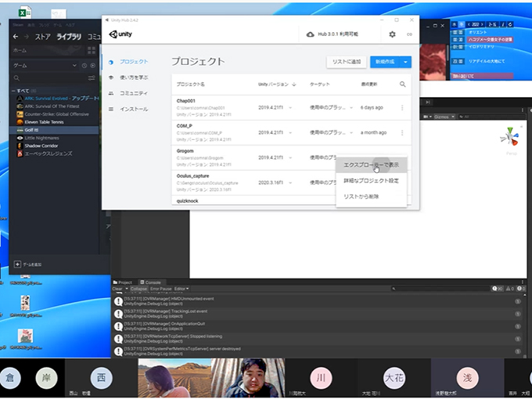Toggle the warning count badge in Console
The height and width of the screenshot is (399, 532).
point(510,289)
